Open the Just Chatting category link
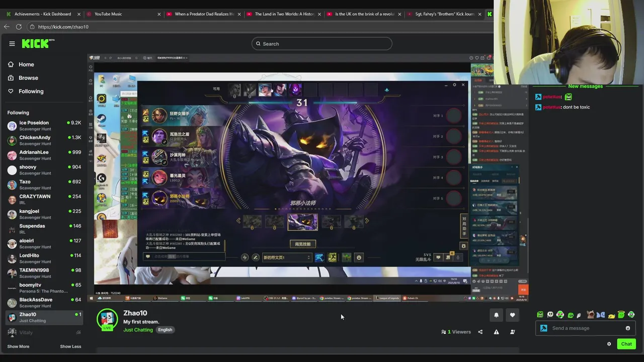644x362 pixels. coord(138,330)
